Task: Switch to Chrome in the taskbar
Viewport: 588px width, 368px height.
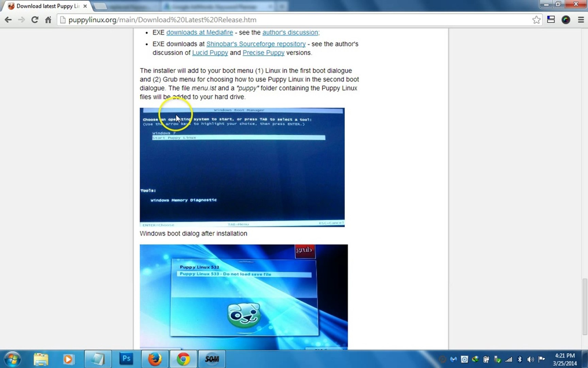Action: click(183, 359)
